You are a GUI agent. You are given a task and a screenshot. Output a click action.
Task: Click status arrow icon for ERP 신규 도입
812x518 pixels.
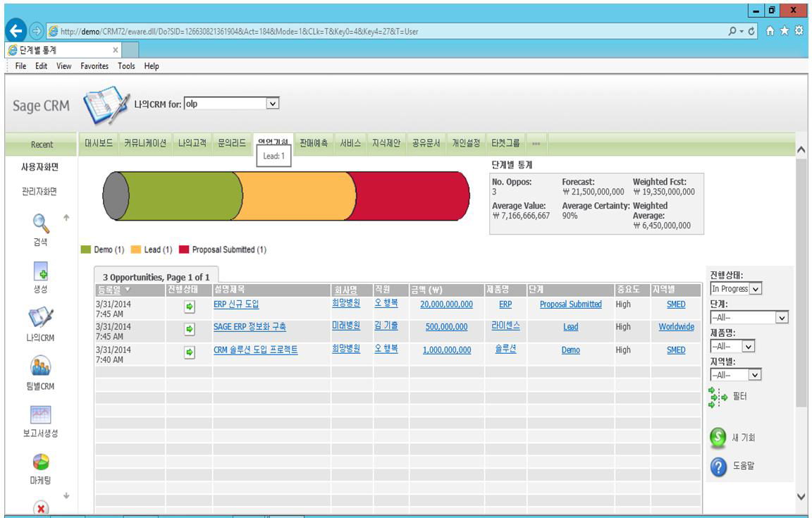[x=190, y=307]
